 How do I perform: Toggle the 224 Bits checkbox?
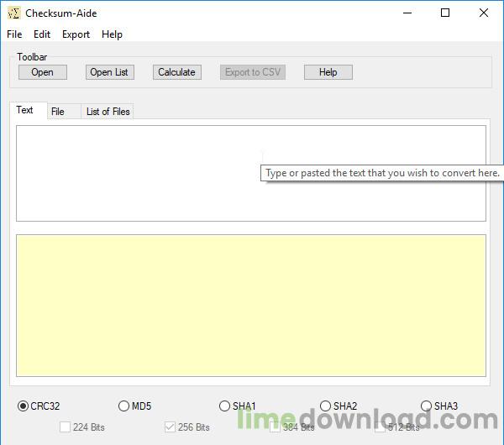coord(82,427)
